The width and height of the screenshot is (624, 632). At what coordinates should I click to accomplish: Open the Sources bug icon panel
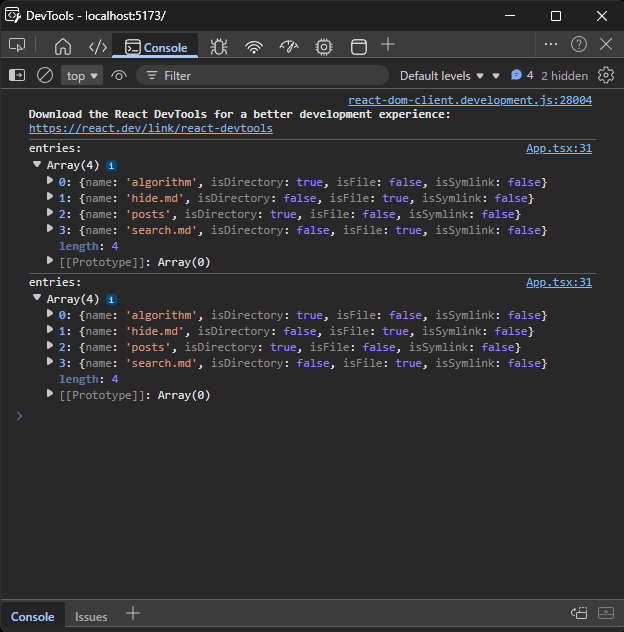(x=219, y=46)
